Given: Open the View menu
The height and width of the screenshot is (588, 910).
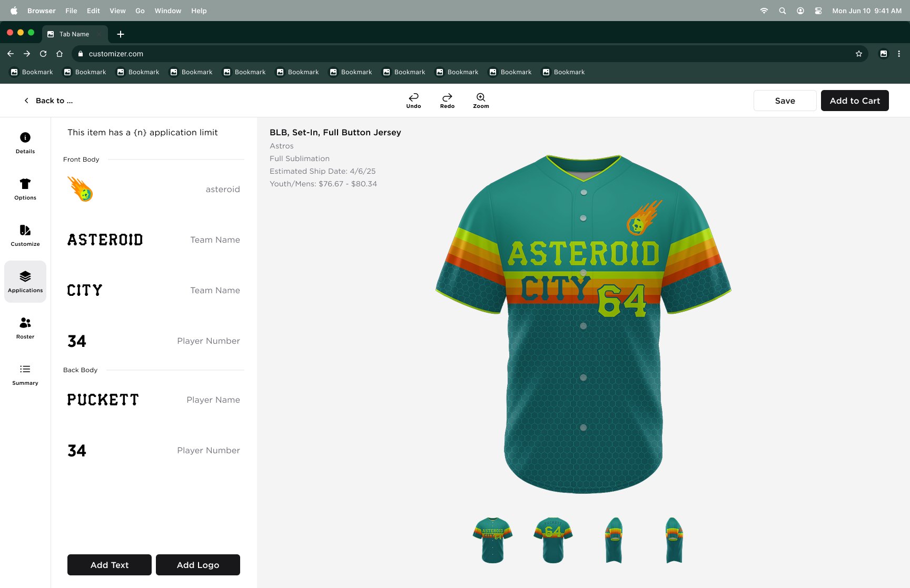Looking at the screenshot, I should tap(117, 11).
